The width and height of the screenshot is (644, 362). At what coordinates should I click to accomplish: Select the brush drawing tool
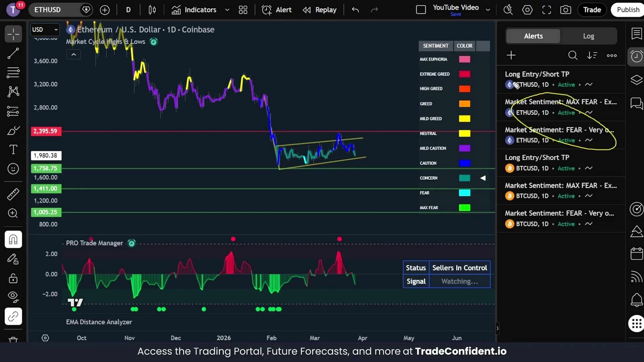(13, 130)
